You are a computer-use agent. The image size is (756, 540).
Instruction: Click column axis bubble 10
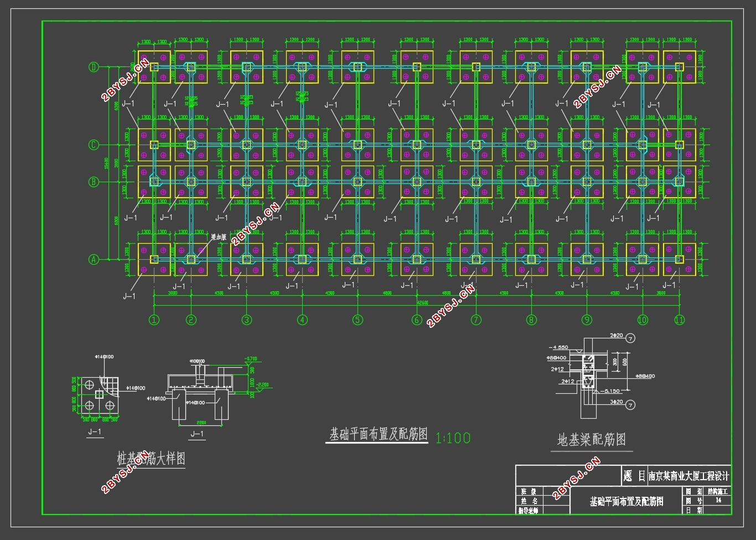click(643, 320)
